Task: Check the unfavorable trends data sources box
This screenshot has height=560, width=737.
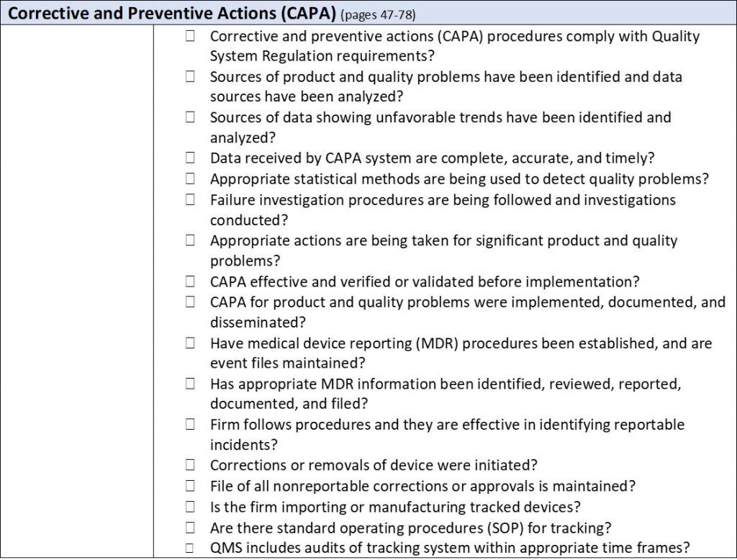Action: click(190, 117)
